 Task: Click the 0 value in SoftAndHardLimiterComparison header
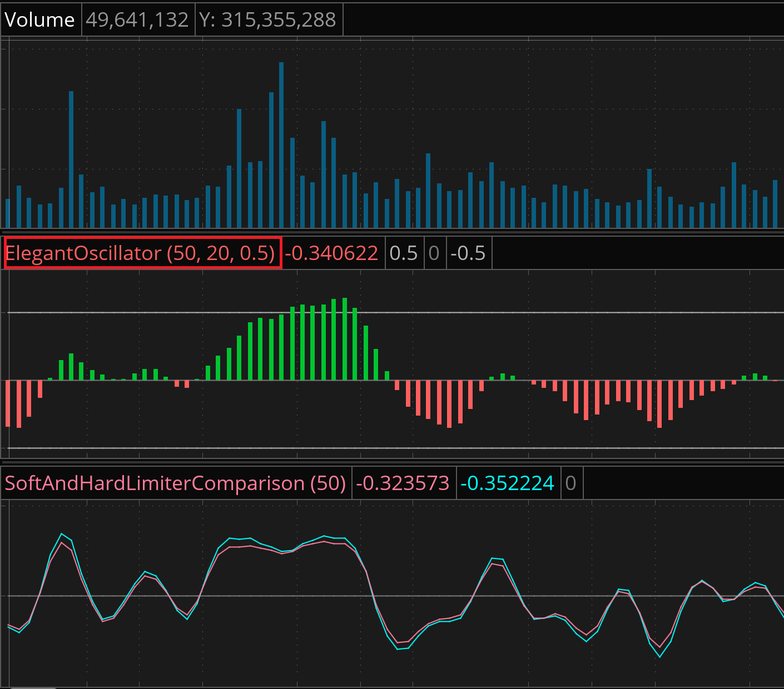point(570,483)
